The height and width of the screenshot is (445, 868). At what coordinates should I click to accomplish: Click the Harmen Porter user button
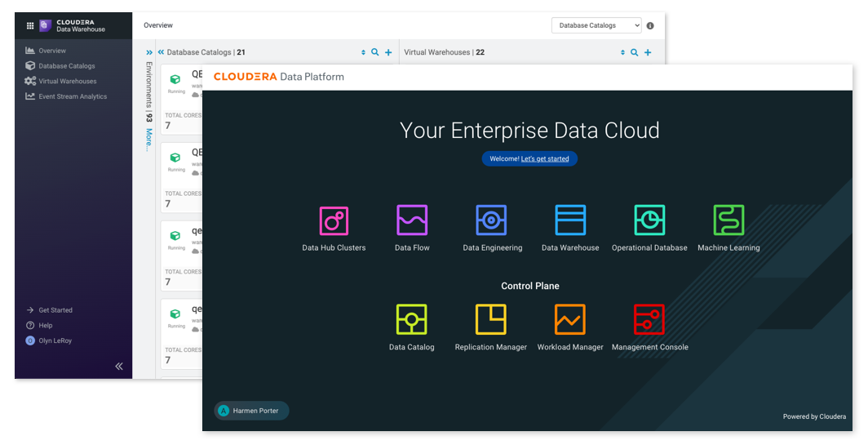(x=251, y=411)
